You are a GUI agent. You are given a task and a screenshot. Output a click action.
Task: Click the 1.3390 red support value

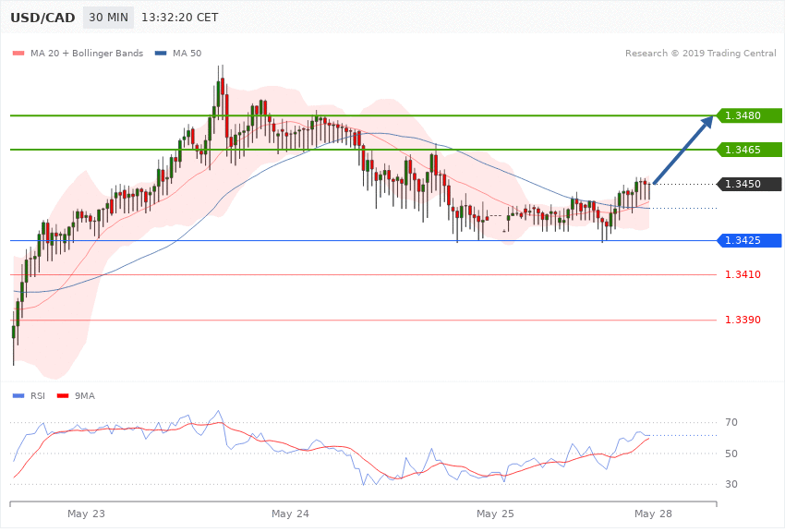coord(743,320)
